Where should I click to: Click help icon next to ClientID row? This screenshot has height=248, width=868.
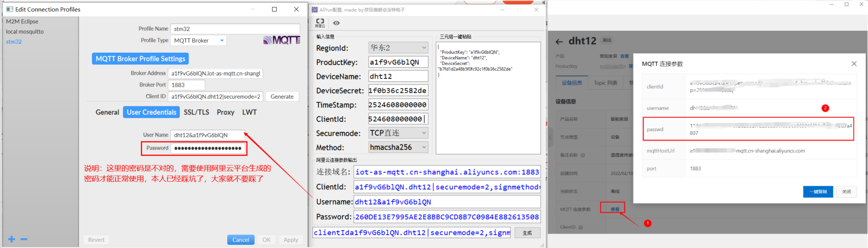pos(581,227)
